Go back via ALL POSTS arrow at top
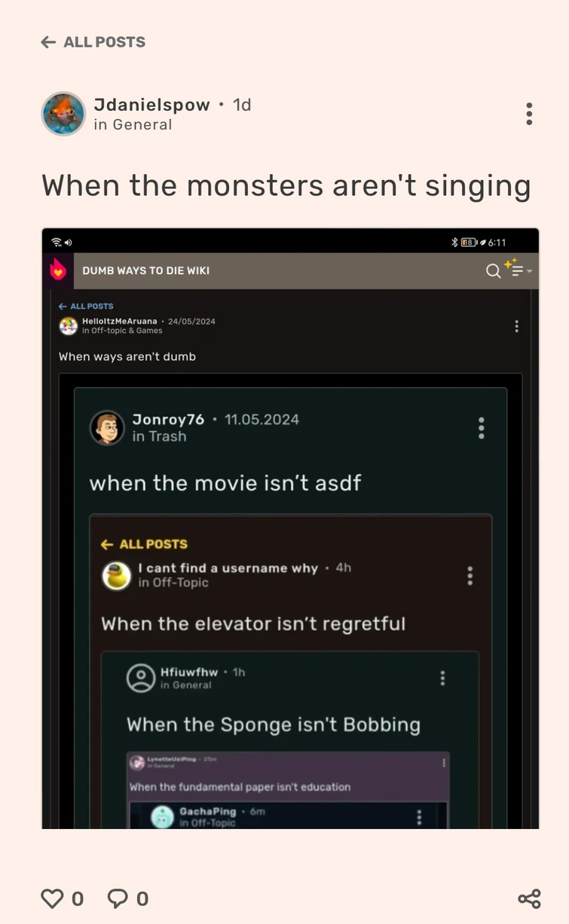This screenshot has height=924, width=569. (93, 42)
